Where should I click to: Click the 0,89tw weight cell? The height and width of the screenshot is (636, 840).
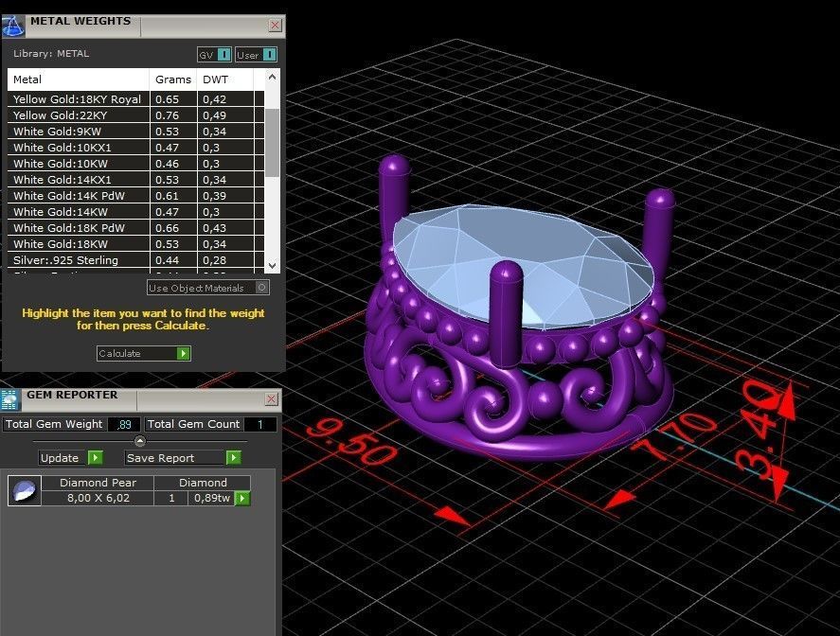(212, 498)
